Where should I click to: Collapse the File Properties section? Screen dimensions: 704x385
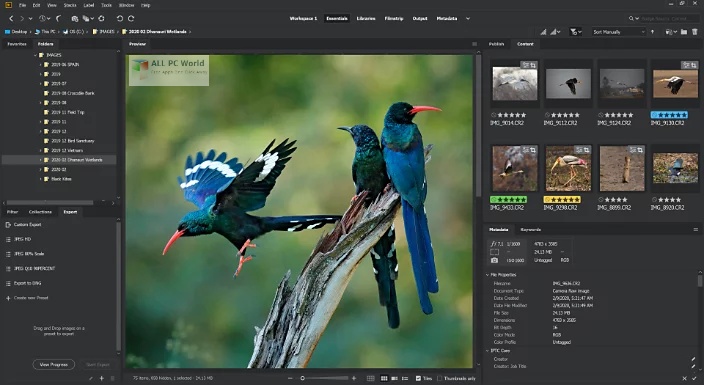click(x=488, y=274)
